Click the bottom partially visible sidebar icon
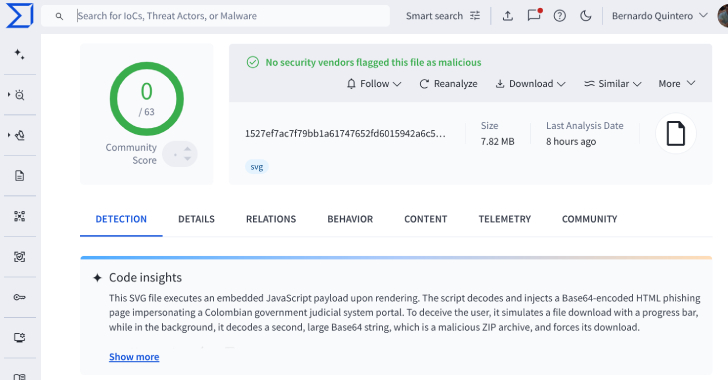Image resolution: width=728 pixels, height=380 pixels. pyautogui.click(x=20, y=376)
